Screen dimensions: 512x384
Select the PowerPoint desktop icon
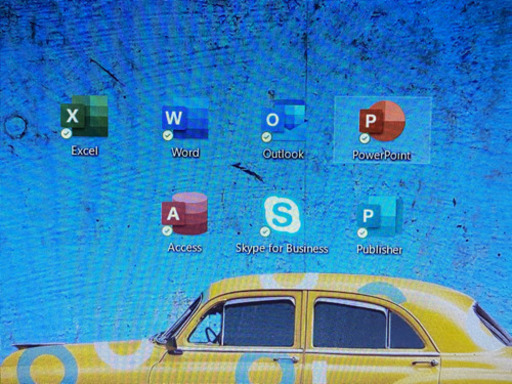[x=382, y=122]
